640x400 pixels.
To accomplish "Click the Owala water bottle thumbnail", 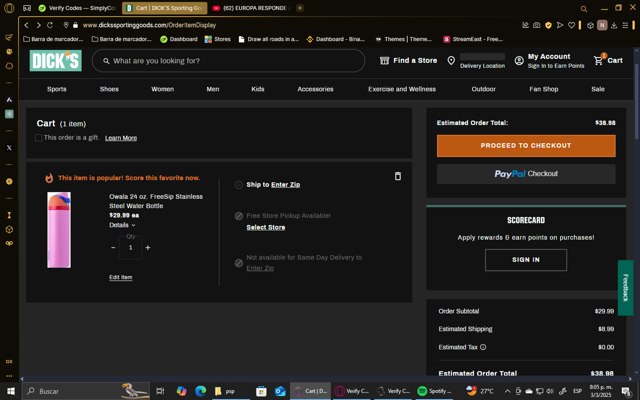I will [59, 230].
